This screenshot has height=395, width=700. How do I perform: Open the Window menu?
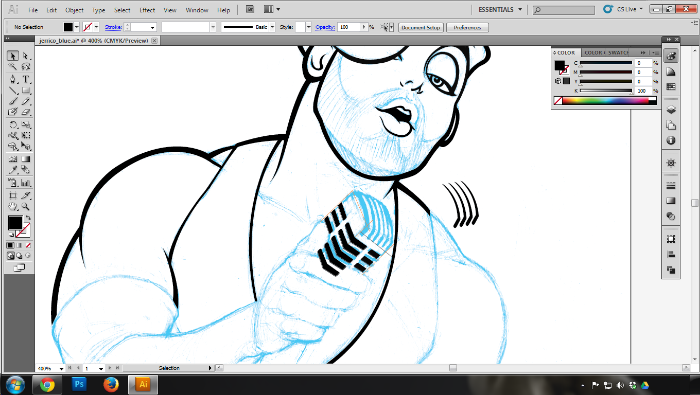[196, 10]
